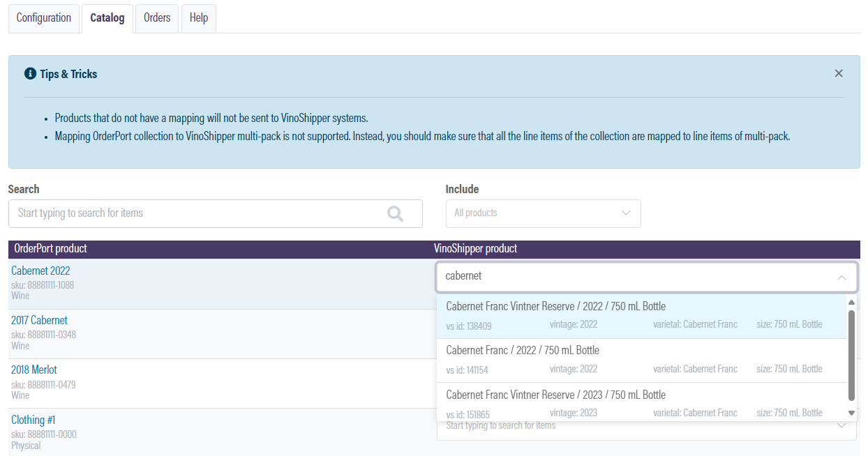Image resolution: width=868 pixels, height=456 pixels.
Task: Open the Orders tab
Action: pos(157,18)
